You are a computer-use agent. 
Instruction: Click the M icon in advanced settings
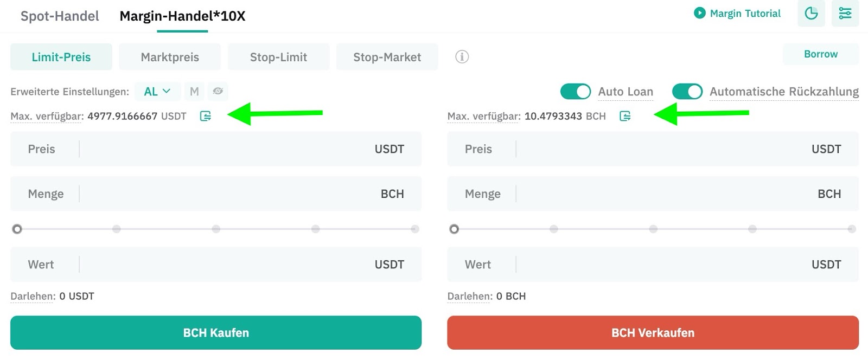click(194, 92)
